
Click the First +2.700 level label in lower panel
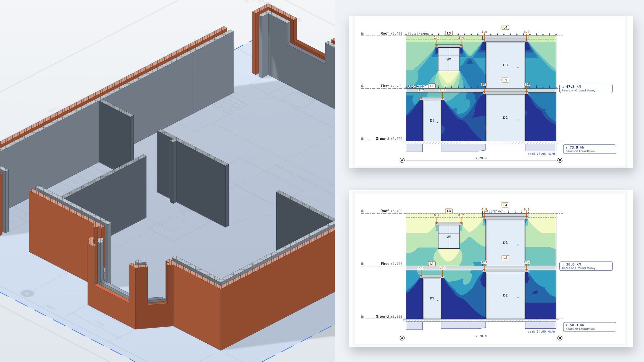click(x=392, y=264)
